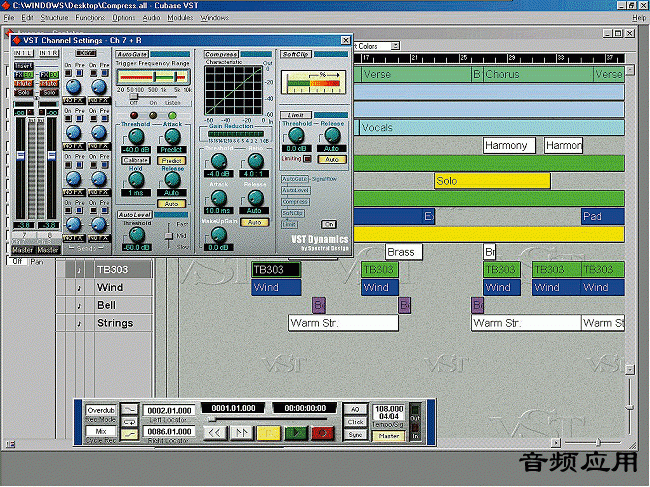This screenshot has height=487, width=650.
Task: Click the AutoLevel Threshold knob
Action: pos(136,235)
